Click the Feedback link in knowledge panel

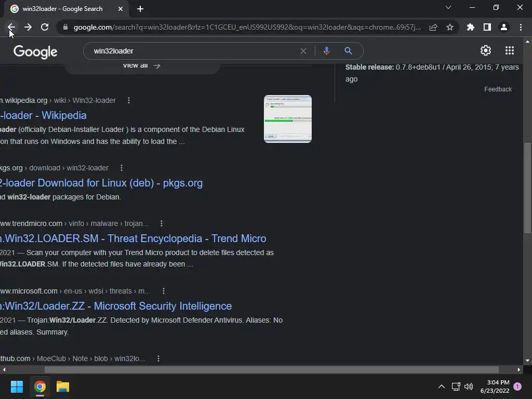coord(498,89)
